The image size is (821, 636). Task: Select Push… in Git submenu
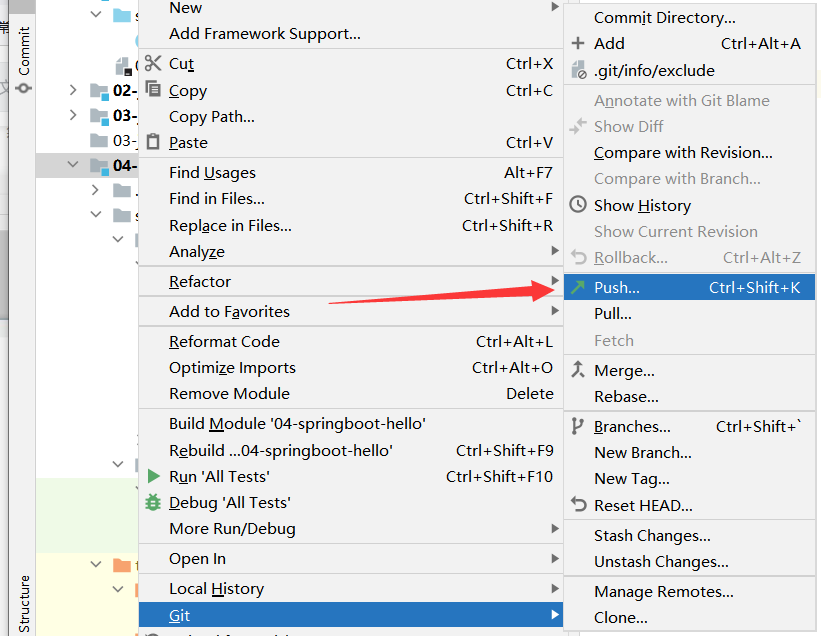[690, 287]
